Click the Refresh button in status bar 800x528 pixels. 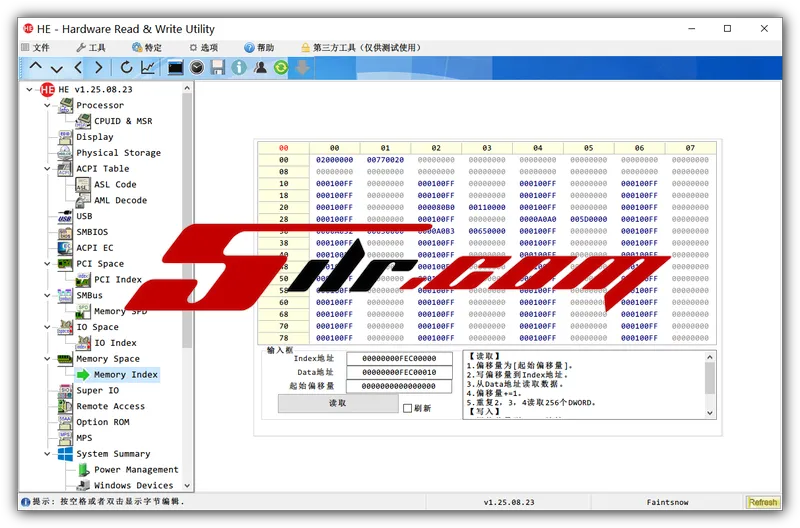[763, 502]
